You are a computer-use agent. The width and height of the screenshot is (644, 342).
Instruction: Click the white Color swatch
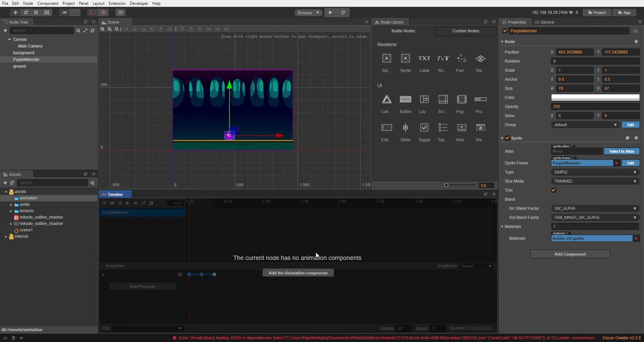tap(595, 97)
